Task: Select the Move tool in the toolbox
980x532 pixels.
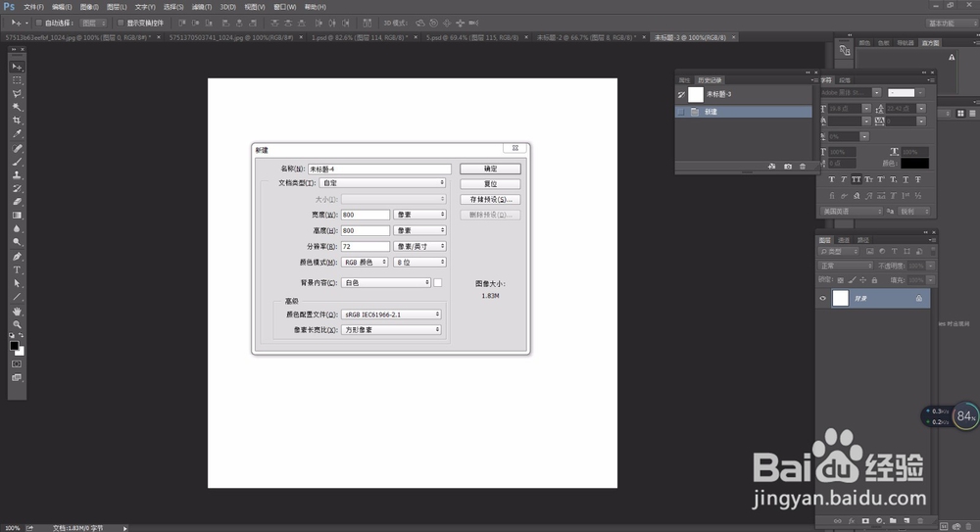Action: [x=17, y=67]
